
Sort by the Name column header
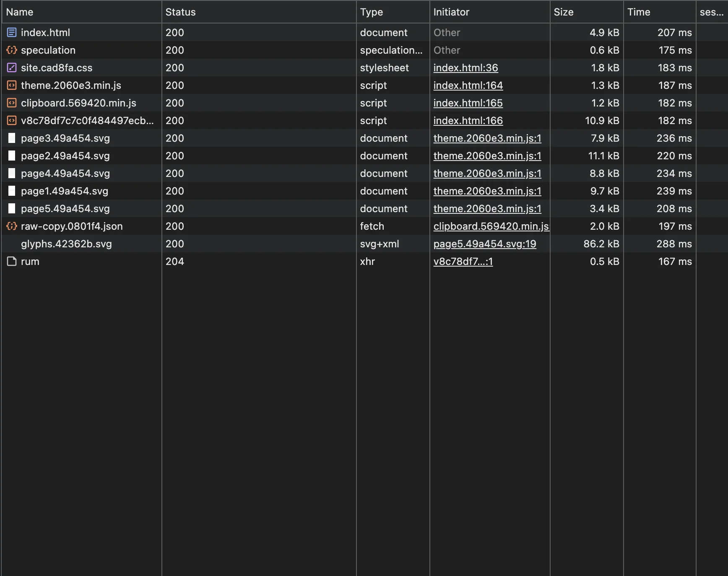(82, 12)
